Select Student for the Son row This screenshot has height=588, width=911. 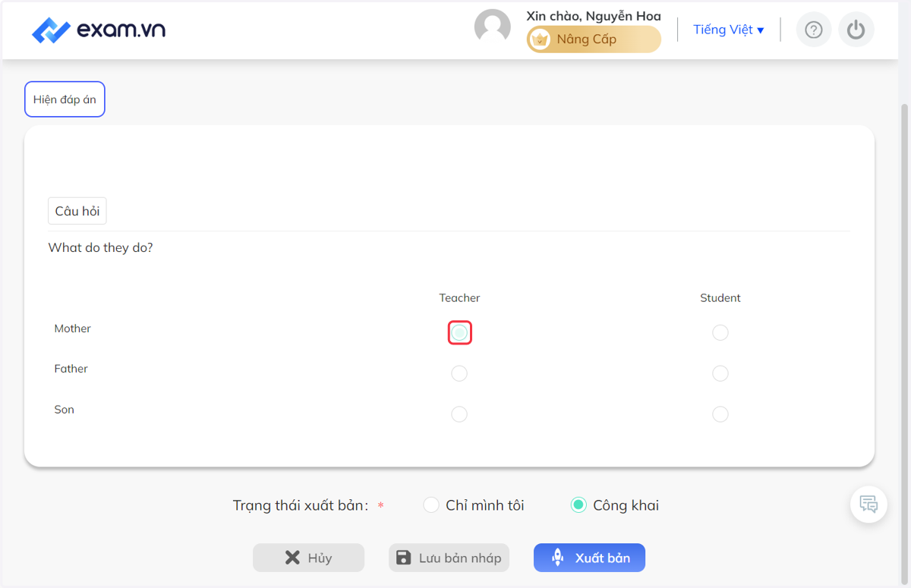point(720,414)
